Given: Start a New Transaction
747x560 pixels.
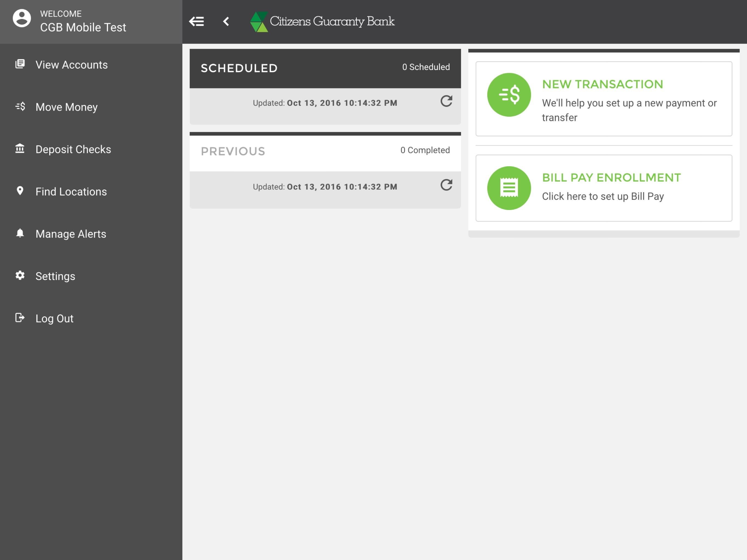Looking at the screenshot, I should click(604, 99).
